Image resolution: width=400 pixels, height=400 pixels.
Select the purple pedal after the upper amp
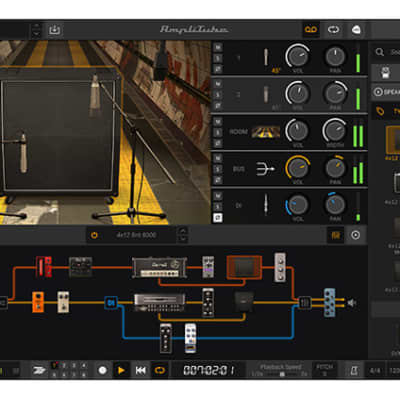tap(208, 267)
